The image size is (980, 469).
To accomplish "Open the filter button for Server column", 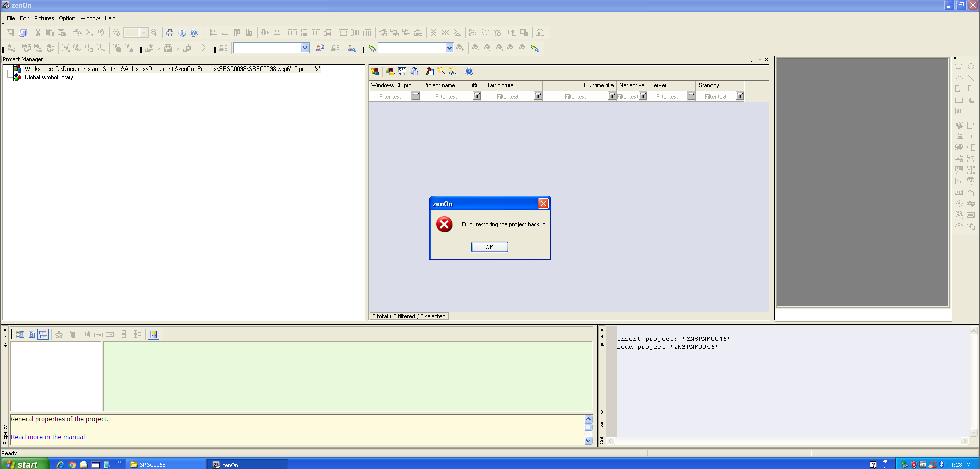I will point(691,96).
